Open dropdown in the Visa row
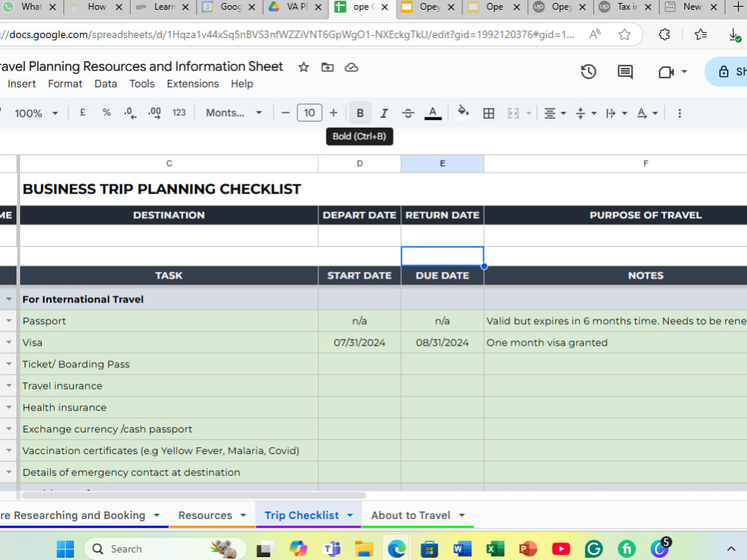Screen dimensions: 747x560 (x=9, y=343)
